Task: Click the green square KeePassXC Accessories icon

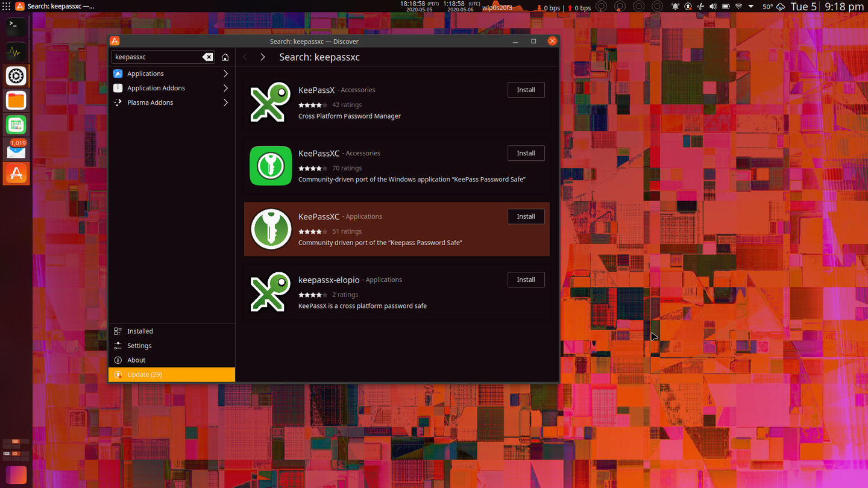Action: coord(270,166)
